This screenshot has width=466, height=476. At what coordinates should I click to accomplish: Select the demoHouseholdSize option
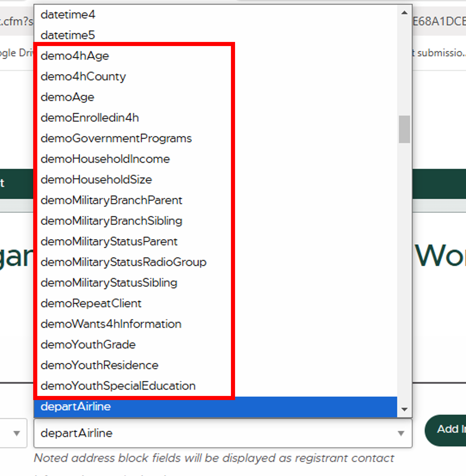[96, 179]
